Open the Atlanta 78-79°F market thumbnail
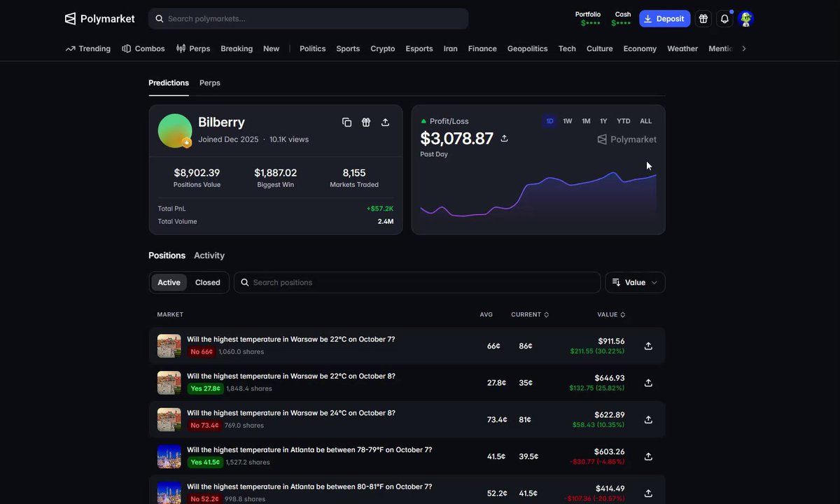This screenshot has height=504, width=840. [169, 456]
